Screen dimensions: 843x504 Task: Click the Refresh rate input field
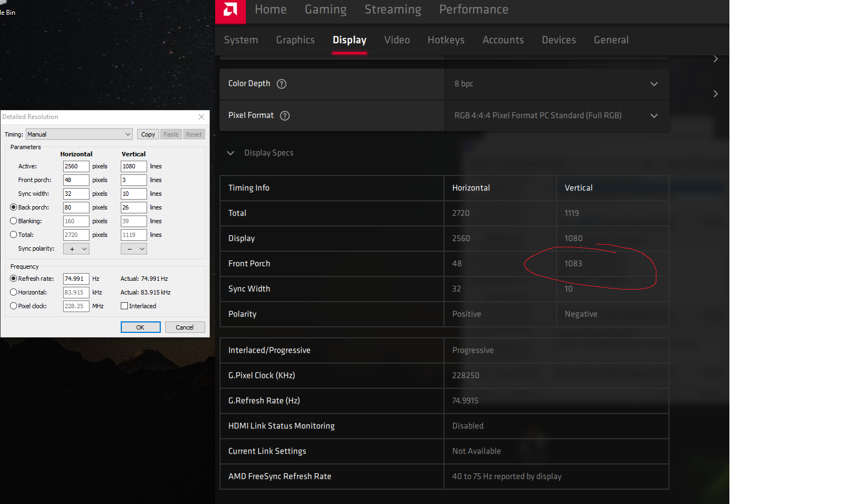click(x=76, y=279)
